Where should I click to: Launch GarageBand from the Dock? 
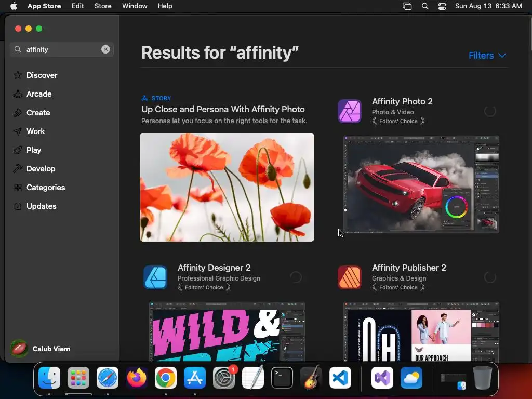pyautogui.click(x=311, y=378)
